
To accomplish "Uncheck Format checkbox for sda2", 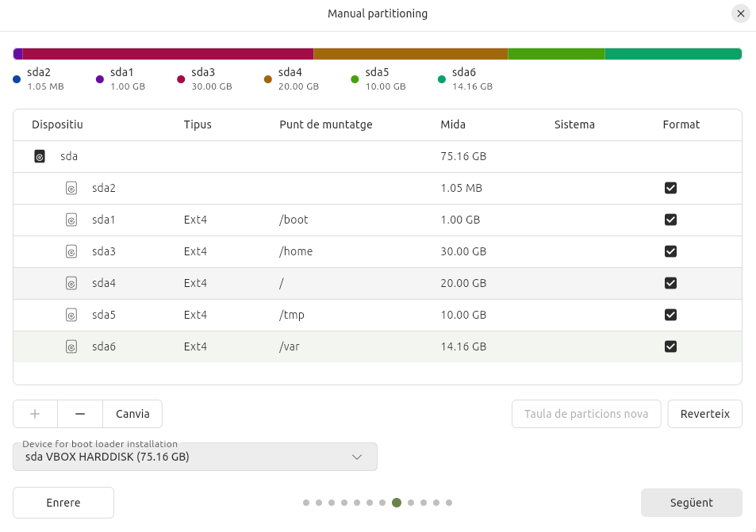I will click(x=670, y=188).
